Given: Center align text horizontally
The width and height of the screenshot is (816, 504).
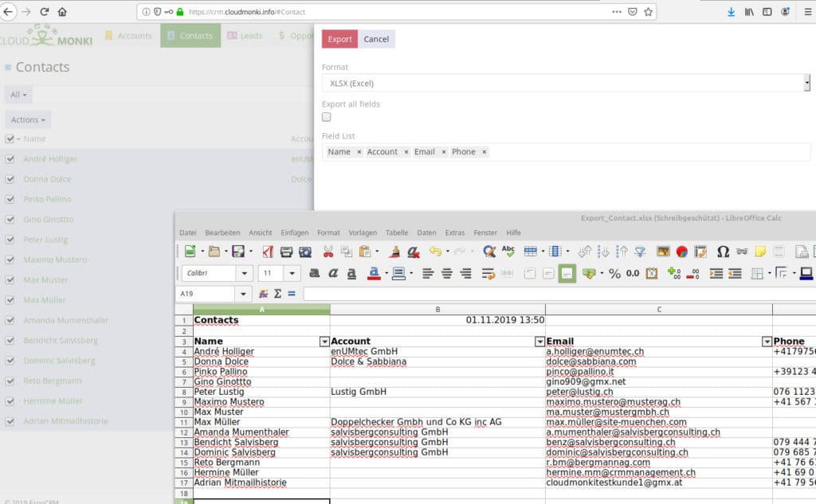Looking at the screenshot, I should 446,273.
